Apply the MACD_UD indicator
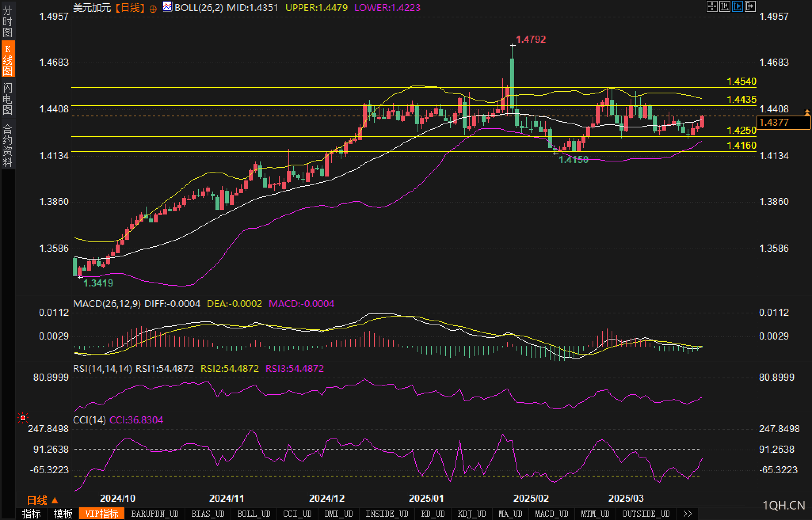 point(551,514)
